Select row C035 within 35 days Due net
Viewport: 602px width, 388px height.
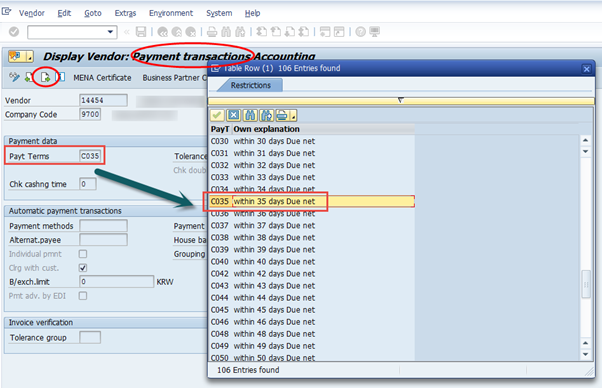(312, 201)
